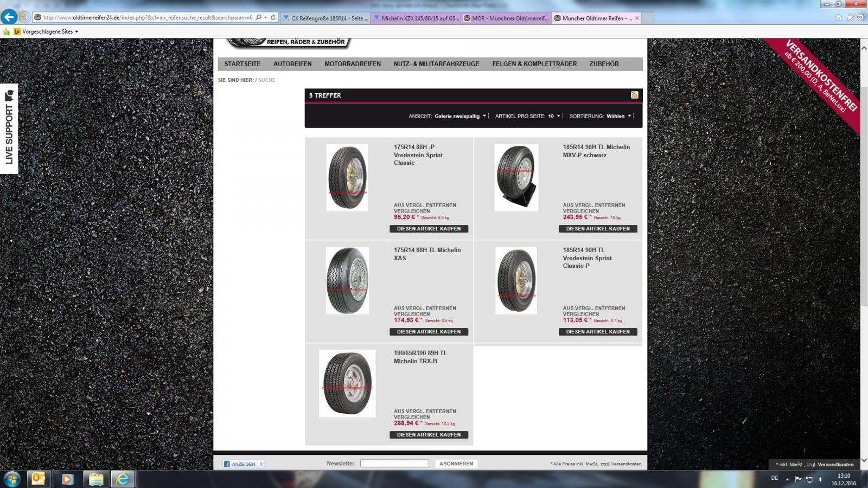
Task: Switch to the Michelin XZX 145/80/15 tab
Action: [x=416, y=18]
